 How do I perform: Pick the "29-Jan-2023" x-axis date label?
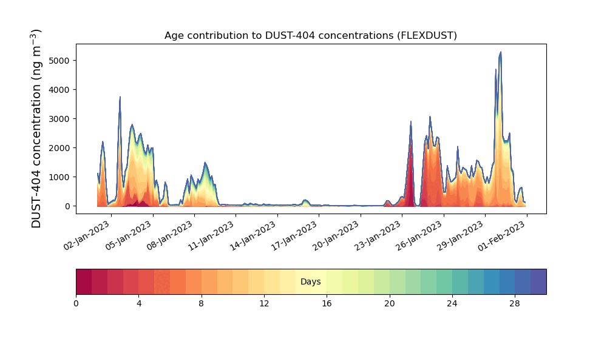[x=461, y=235]
